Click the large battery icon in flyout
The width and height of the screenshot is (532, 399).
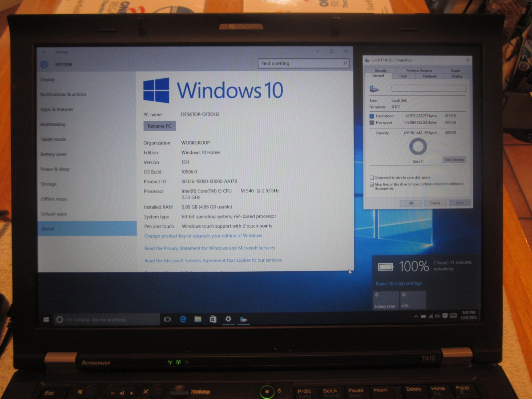click(x=386, y=267)
